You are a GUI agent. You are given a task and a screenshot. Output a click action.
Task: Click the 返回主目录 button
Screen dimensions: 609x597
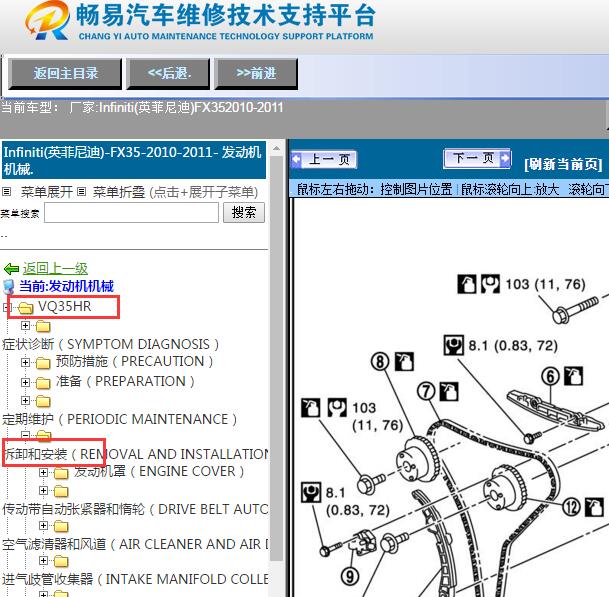[x=65, y=73]
